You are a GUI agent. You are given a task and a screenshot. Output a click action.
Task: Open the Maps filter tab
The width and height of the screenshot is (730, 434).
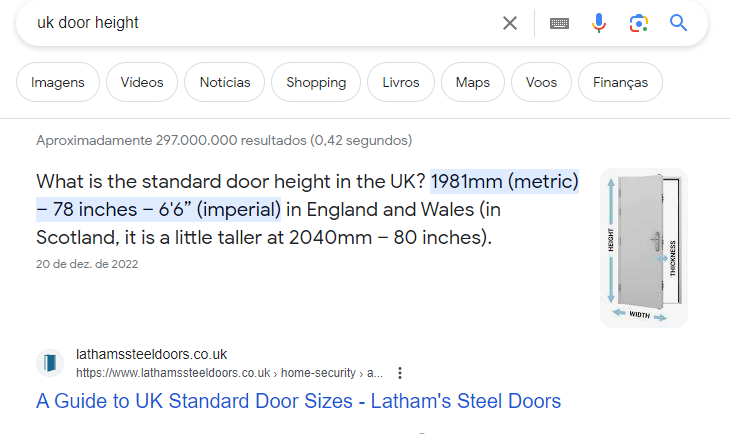(x=473, y=82)
